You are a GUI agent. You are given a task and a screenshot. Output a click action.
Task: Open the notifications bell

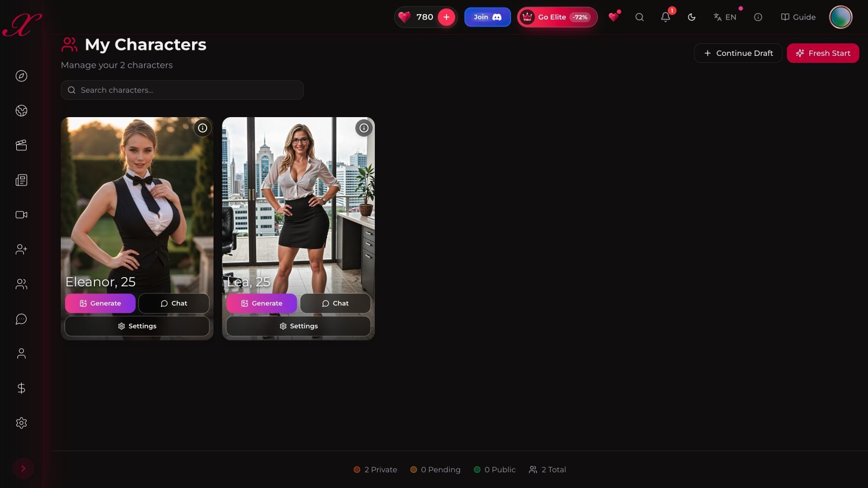pos(666,17)
